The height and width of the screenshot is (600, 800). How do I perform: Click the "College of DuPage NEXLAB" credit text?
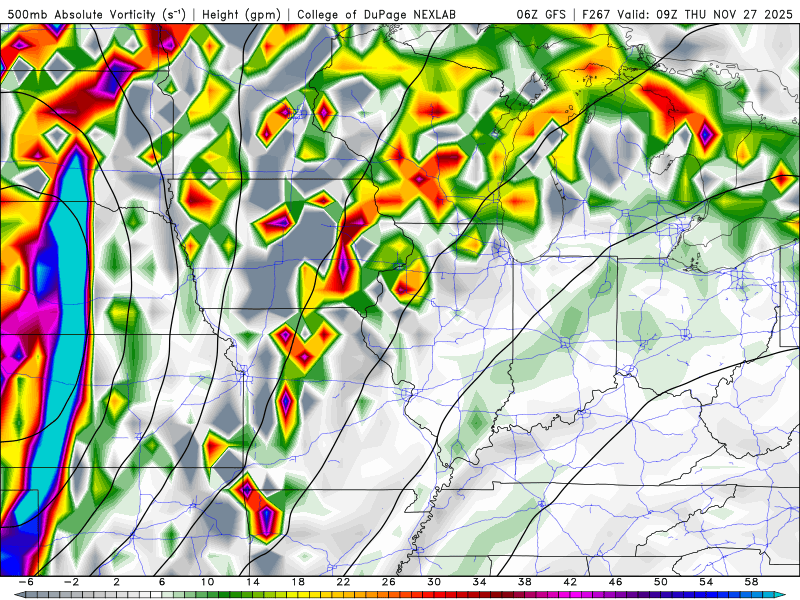click(x=377, y=15)
